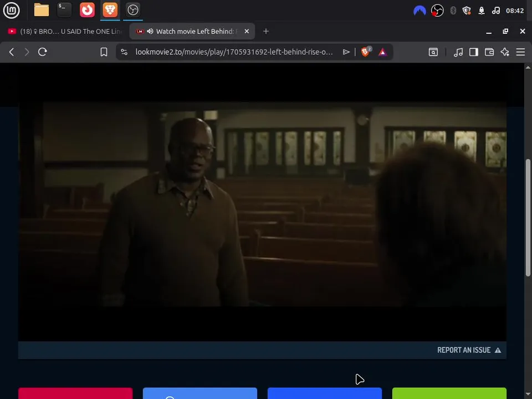The height and width of the screenshot is (399, 532).
Task: Open OBS Studio from the panel
Action: pos(132,10)
